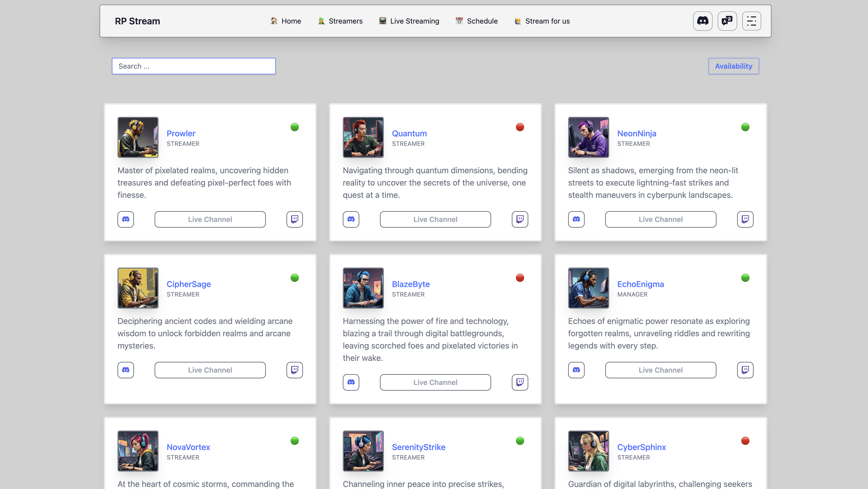Open EchoEnigma's Twitch icon button

point(745,370)
